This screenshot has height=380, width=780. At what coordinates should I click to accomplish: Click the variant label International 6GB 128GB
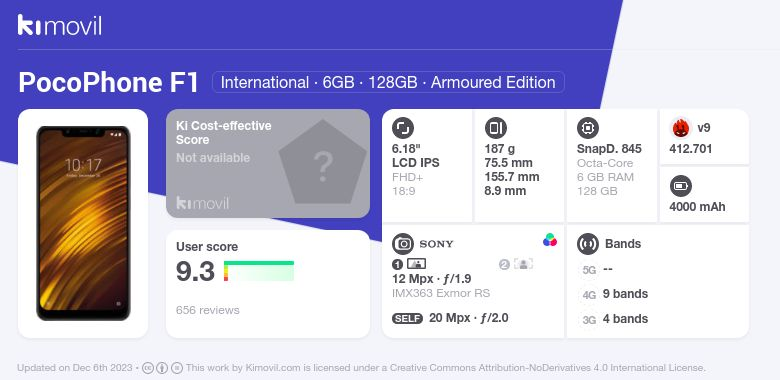pyautogui.click(x=388, y=82)
